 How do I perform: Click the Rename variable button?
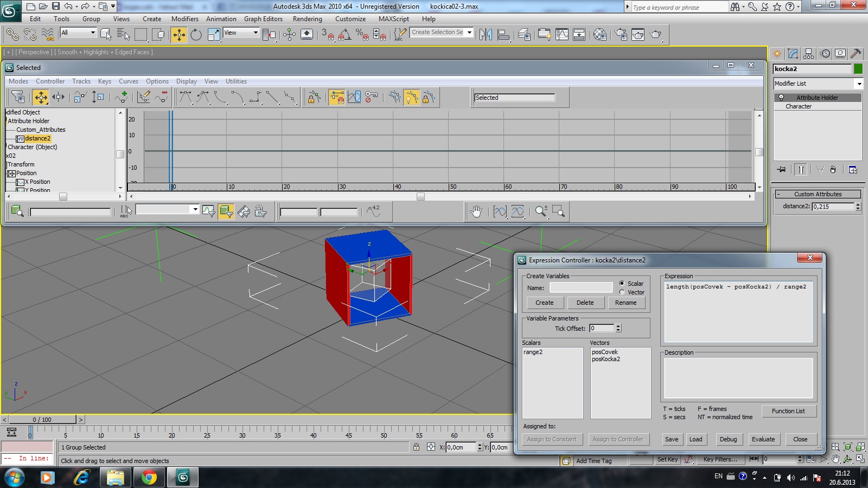coord(626,303)
